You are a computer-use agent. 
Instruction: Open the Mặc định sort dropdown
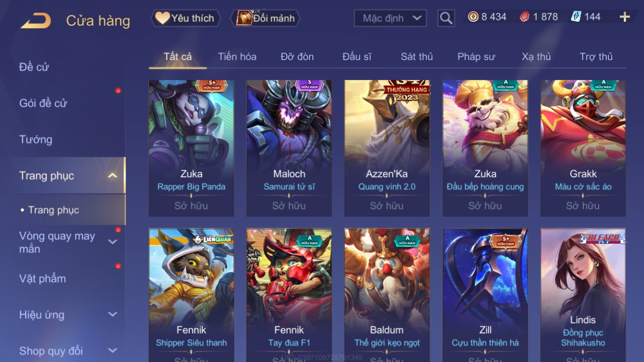click(390, 18)
